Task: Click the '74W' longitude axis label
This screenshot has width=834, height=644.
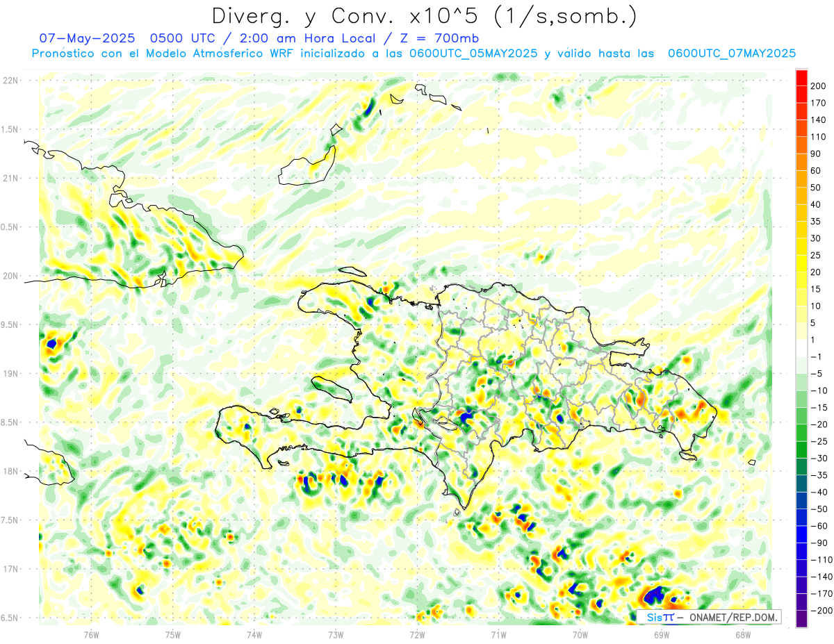Action: pyautogui.click(x=254, y=634)
